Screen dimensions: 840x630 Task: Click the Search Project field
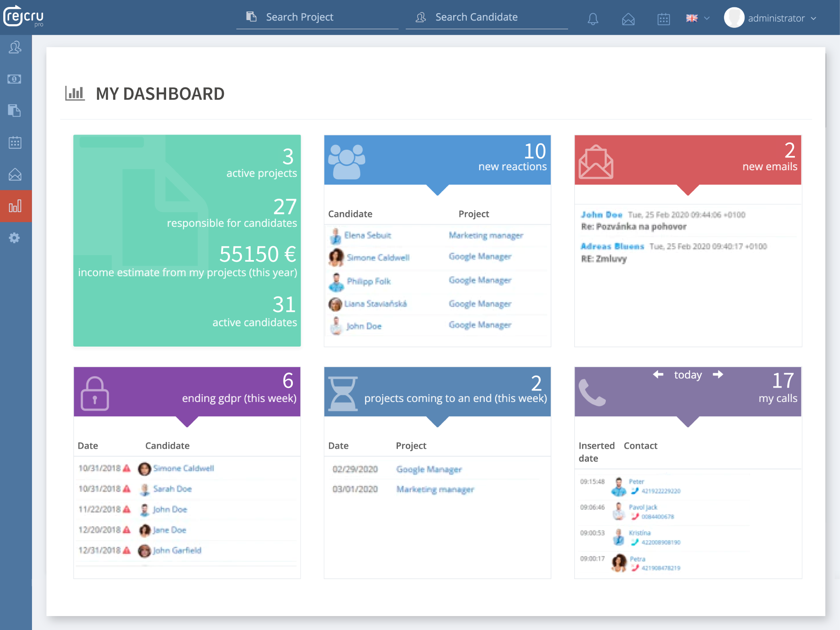317,17
